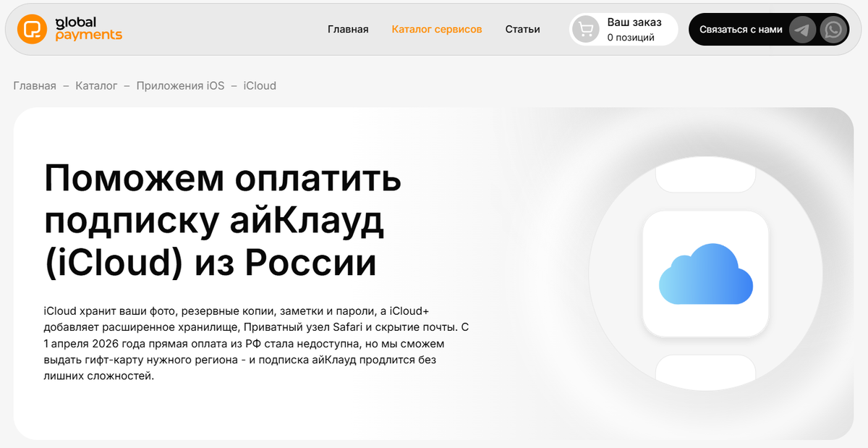
Task: Click the shopping cart icon
Action: (586, 30)
